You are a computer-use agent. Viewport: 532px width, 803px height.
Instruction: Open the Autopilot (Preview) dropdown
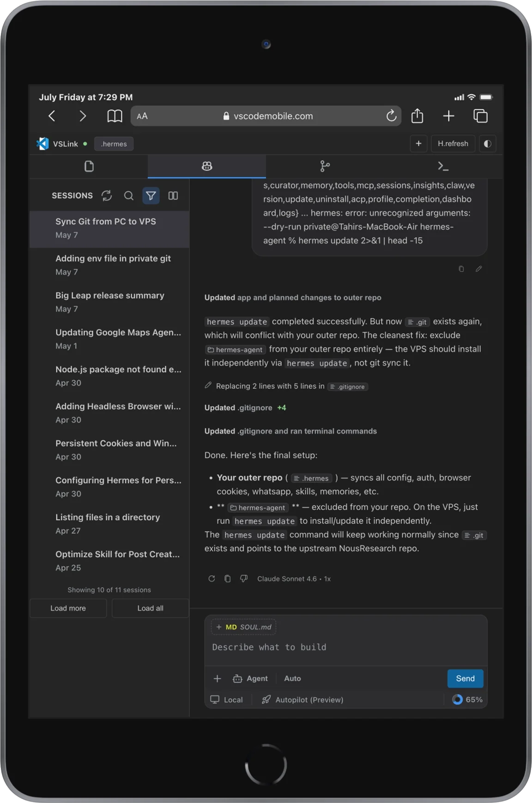coord(302,700)
